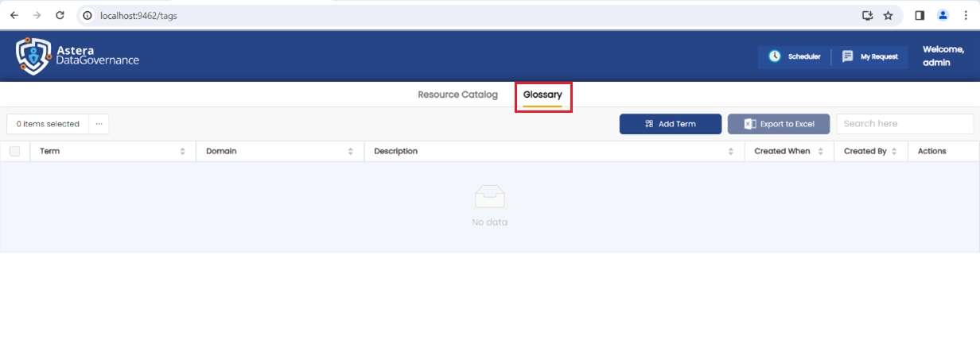This screenshot has height=344, width=980.
Task: View site information icon
Action: click(x=87, y=15)
